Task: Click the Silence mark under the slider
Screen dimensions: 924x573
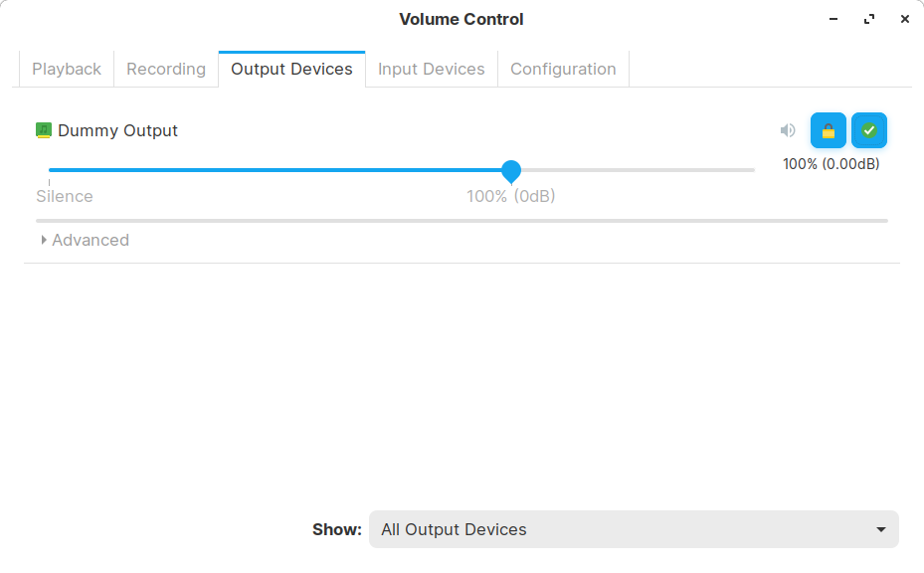Action: click(65, 196)
